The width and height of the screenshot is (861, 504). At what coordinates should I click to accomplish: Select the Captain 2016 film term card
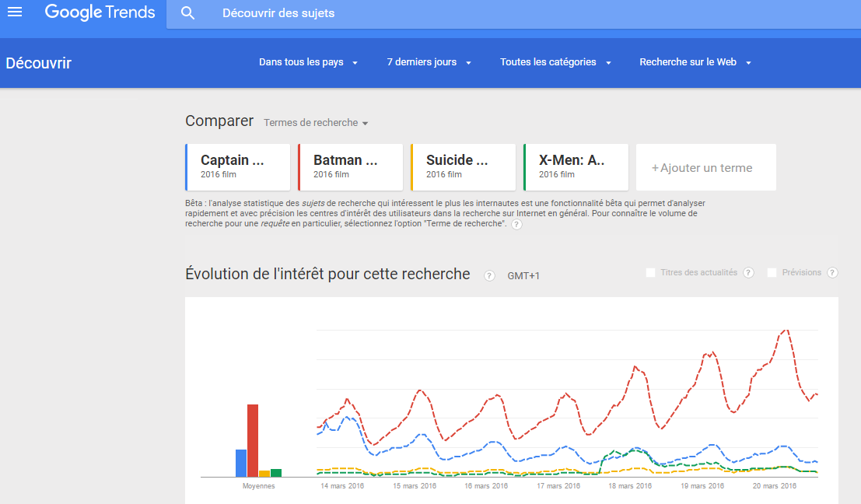coord(238,167)
